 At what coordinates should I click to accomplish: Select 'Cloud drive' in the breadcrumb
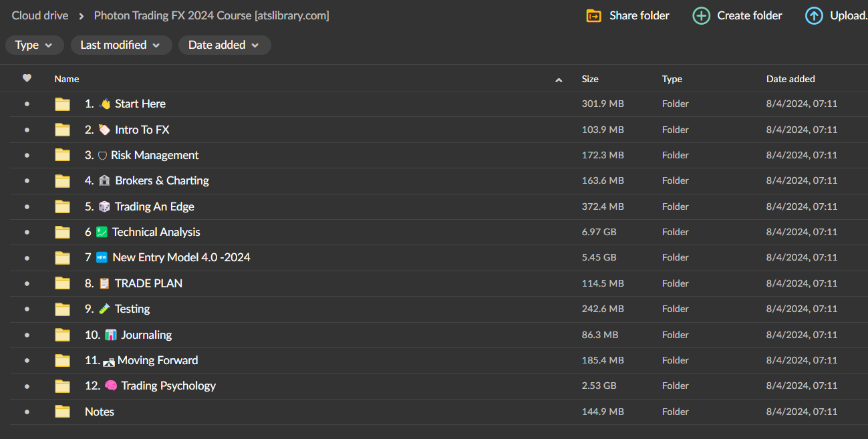39,15
